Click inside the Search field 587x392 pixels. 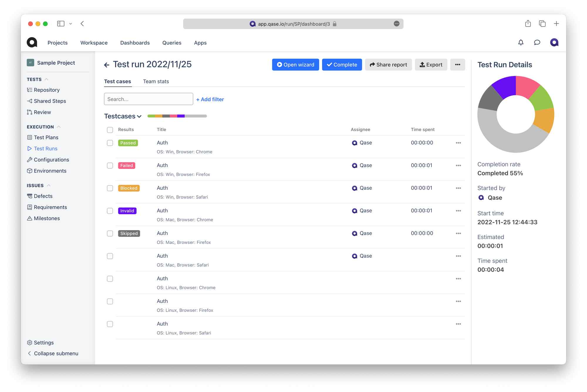click(x=148, y=99)
